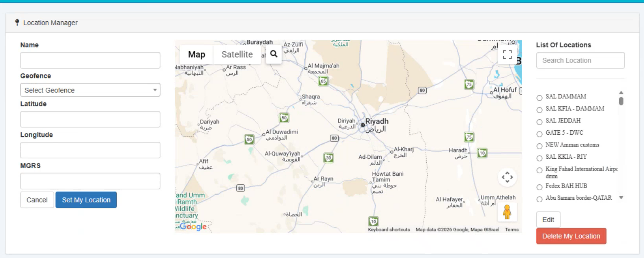Click the map search magnifier icon
This screenshot has width=644, height=258.
coord(274,54)
